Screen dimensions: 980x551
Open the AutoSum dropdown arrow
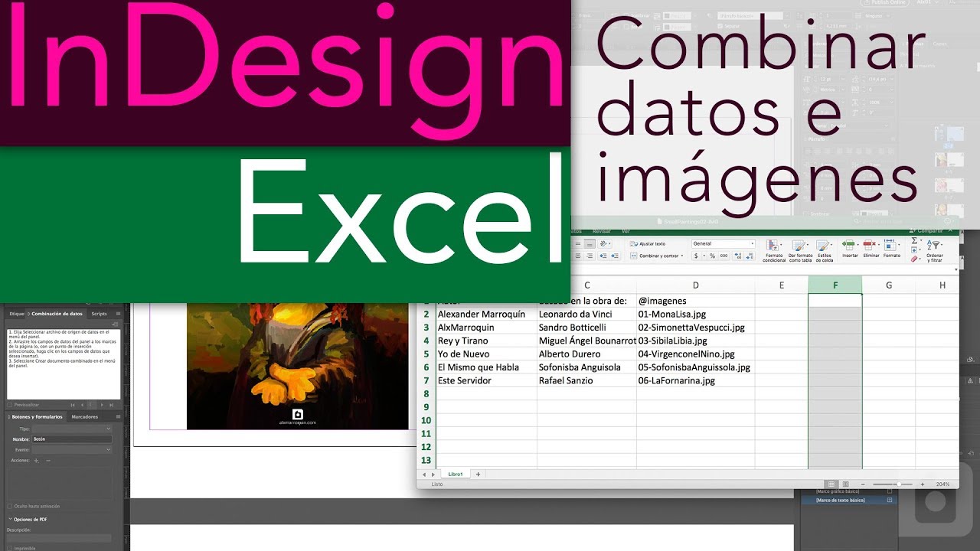[921, 241]
